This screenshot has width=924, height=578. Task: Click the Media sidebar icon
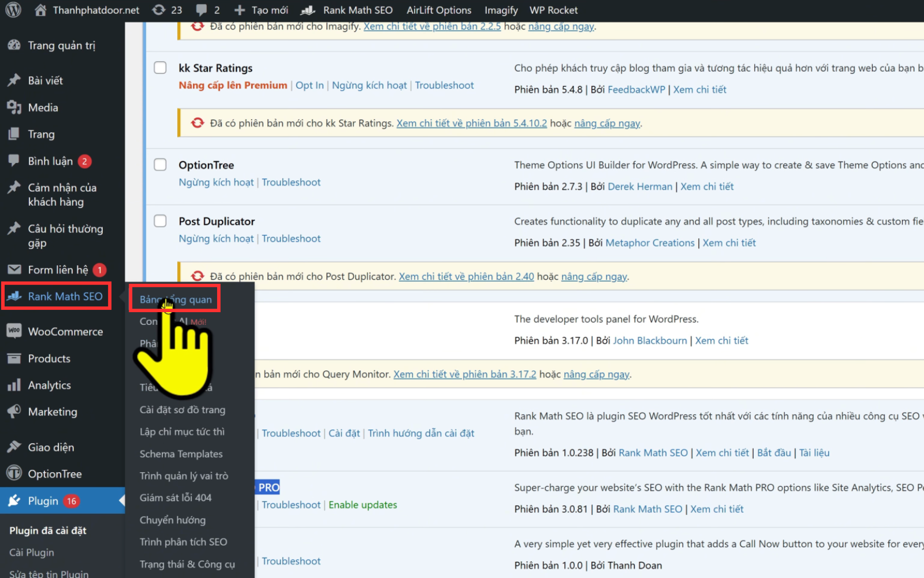[x=14, y=108]
